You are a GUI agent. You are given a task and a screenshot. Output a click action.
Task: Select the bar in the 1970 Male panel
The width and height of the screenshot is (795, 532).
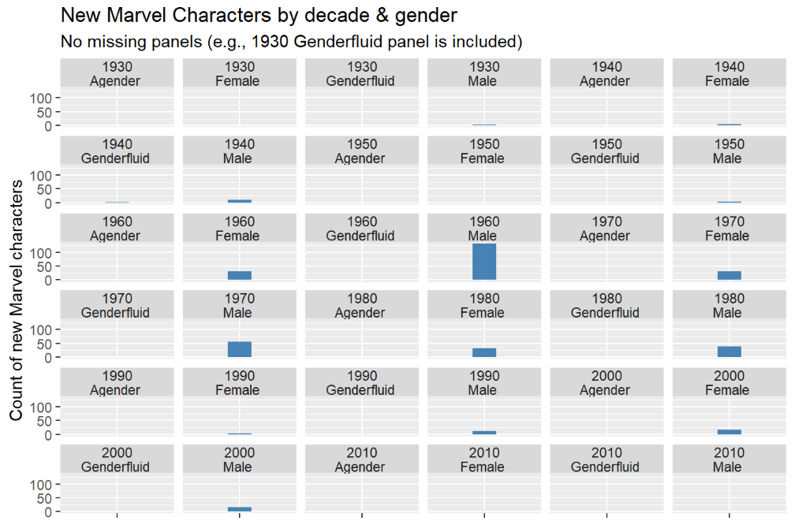pyautogui.click(x=240, y=349)
